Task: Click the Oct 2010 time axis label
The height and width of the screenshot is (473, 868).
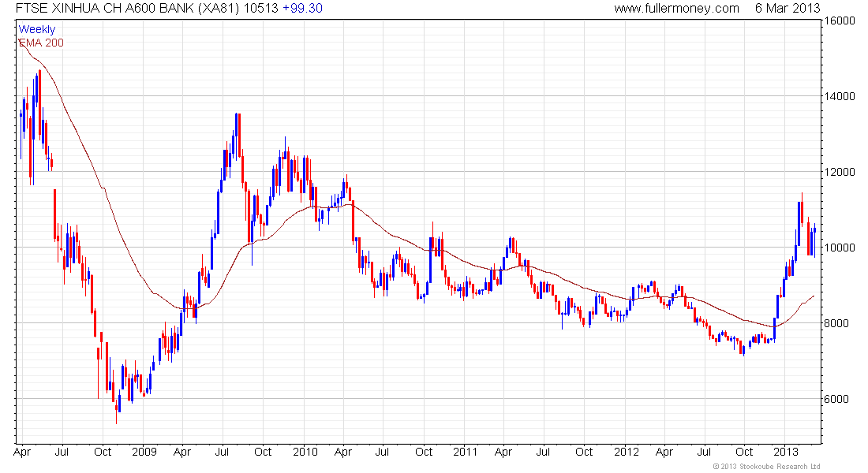Action: click(424, 452)
